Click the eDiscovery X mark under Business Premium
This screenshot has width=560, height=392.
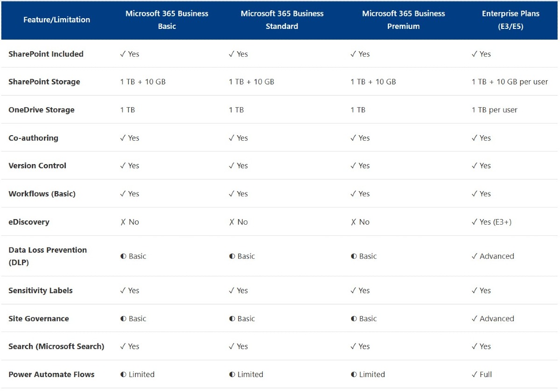tap(353, 222)
